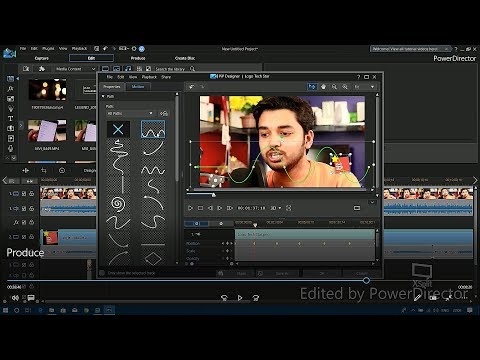480x360 pixels.
Task: Save custom path icon beside All Paths
Action: coord(163,113)
